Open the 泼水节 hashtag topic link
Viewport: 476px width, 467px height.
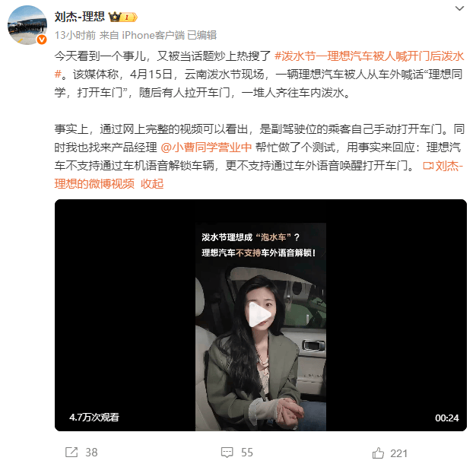point(259,65)
